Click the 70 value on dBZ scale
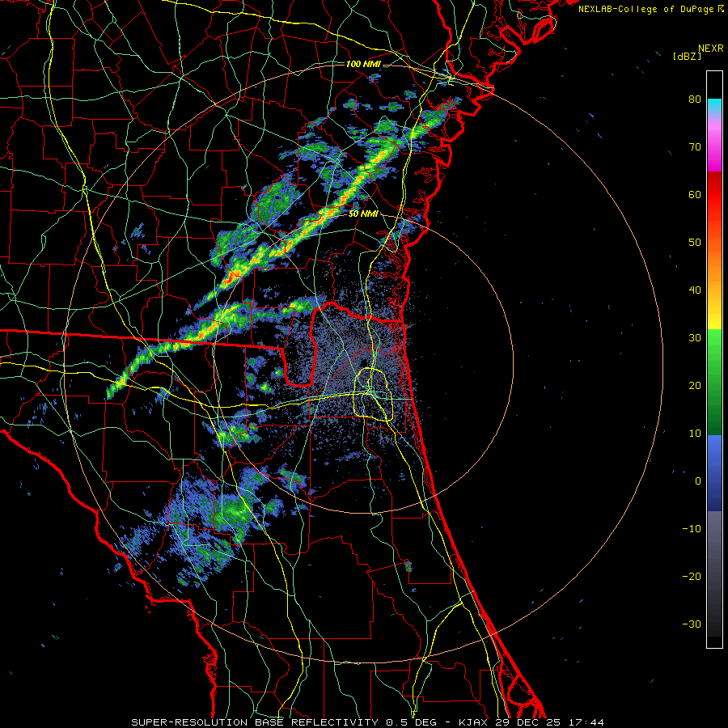This screenshot has height=728, width=728. click(x=695, y=146)
